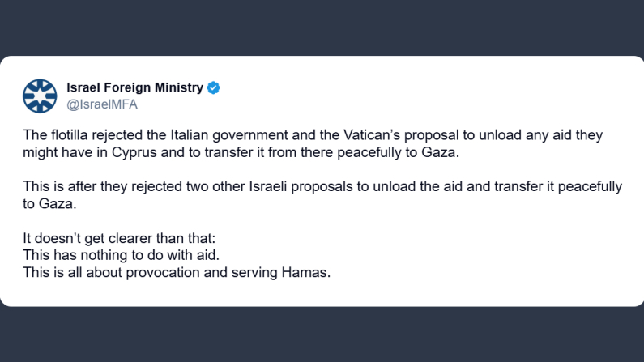Screen dimensions: 644x362
Task: Click the blue verified checkmark badge
Action: 214,87
